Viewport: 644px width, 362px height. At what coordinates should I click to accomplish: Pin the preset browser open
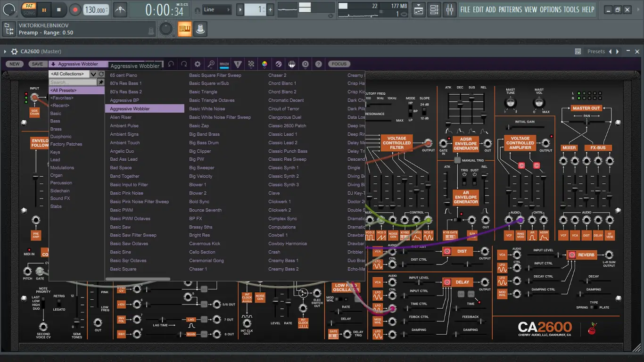pos(101,82)
